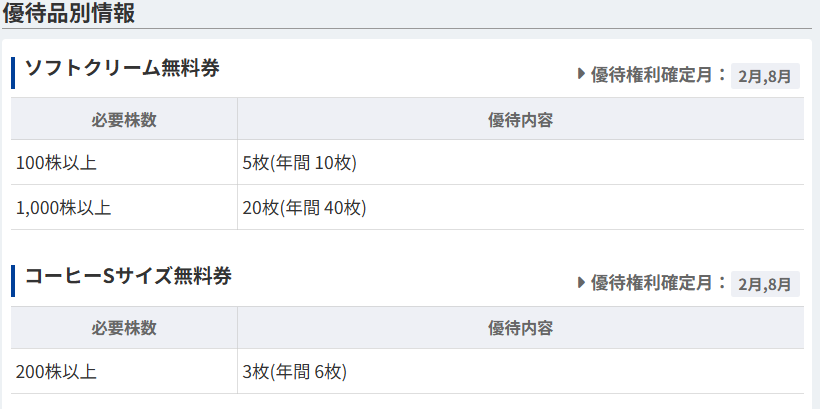Click 必要株数 header in the ソフトクリーム table
The image size is (820, 409).
(124, 120)
